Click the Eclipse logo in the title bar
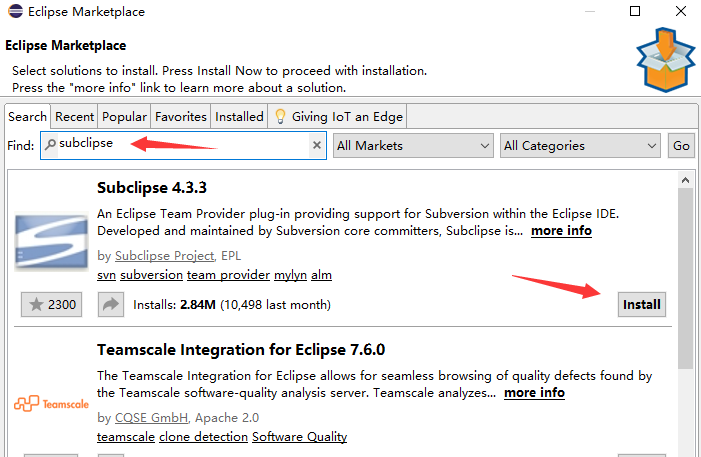This screenshot has height=457, width=701. coord(15,12)
